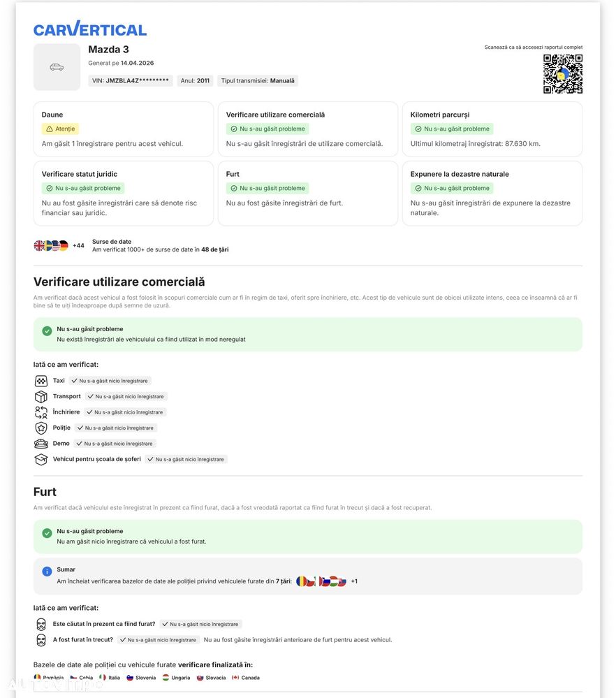Click the driving school graduation cap icon
Image resolution: width=616 pixels, height=698 pixels.
[x=41, y=460]
